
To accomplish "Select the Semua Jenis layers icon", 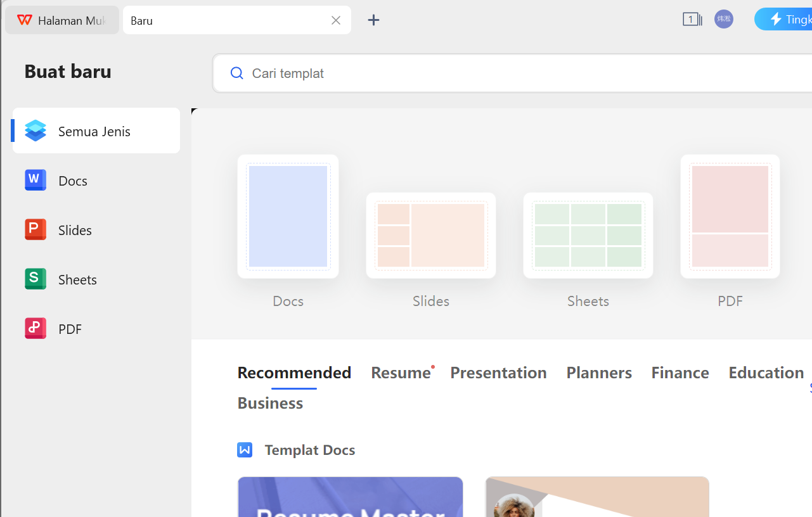I will coord(35,131).
